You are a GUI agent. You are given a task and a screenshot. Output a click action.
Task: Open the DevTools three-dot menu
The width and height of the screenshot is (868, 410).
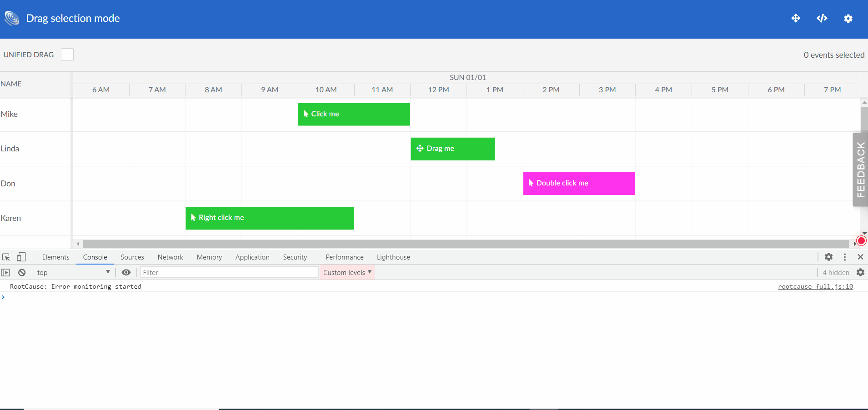click(845, 257)
